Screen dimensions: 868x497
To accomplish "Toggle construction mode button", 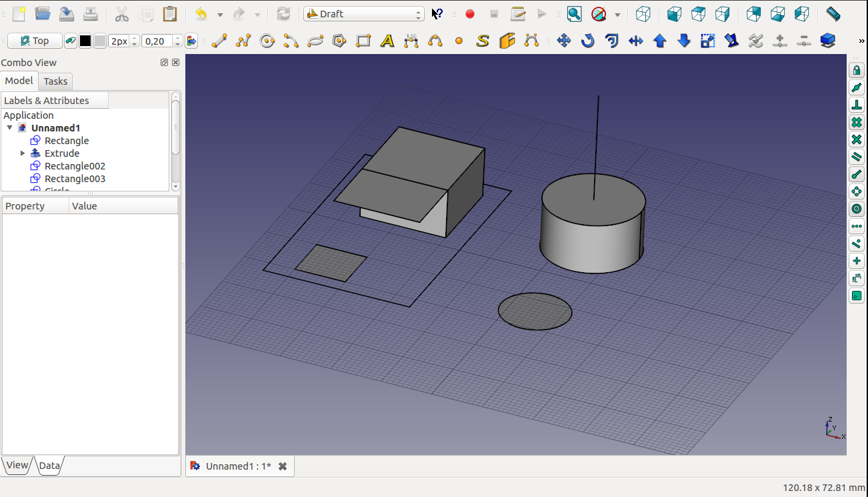I will (x=70, y=41).
